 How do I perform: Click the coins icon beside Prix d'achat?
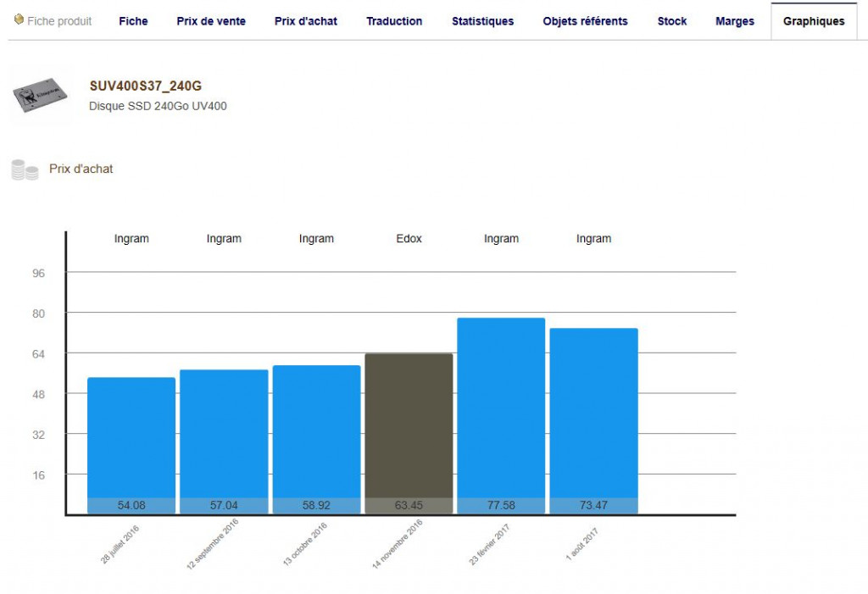coord(25,169)
